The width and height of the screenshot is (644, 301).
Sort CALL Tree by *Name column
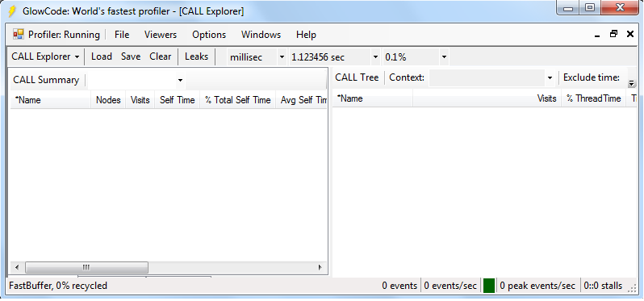pyautogui.click(x=373, y=98)
